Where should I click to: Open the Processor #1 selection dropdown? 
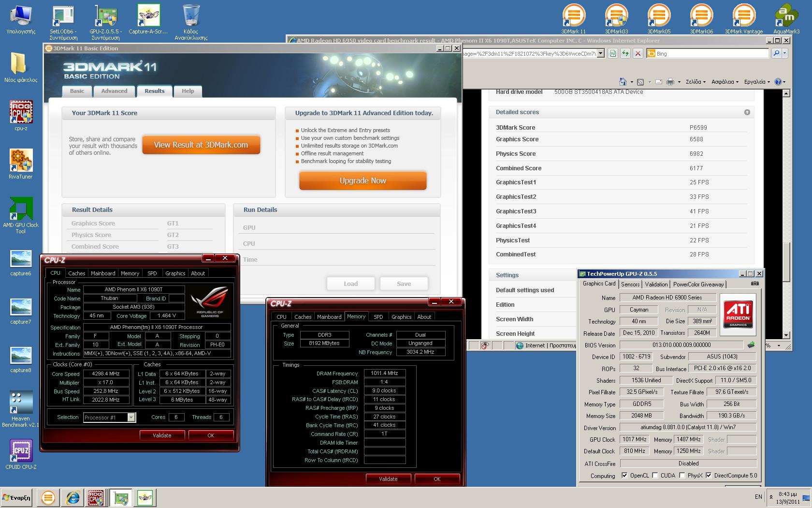[x=131, y=417]
